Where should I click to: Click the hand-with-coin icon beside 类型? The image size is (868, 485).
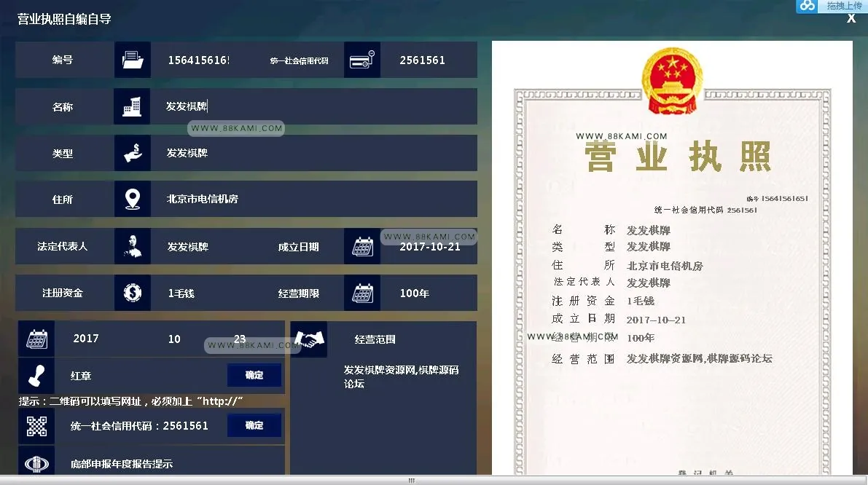tap(133, 153)
